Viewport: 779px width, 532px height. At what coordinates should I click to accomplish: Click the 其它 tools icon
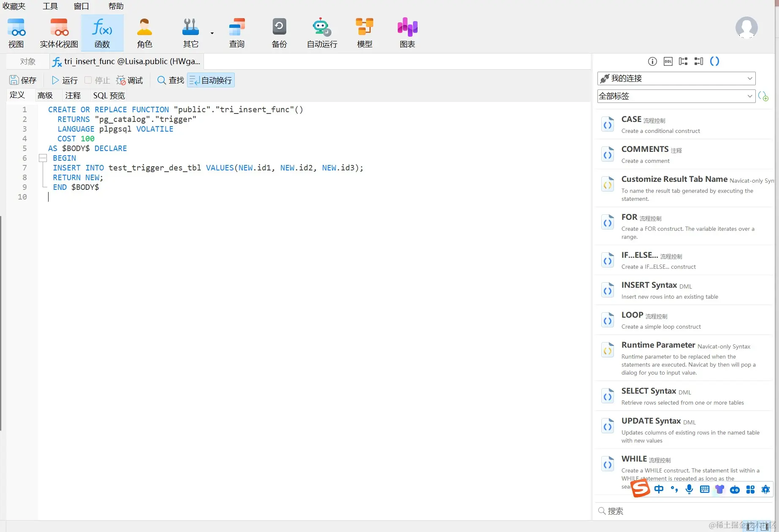point(190,33)
